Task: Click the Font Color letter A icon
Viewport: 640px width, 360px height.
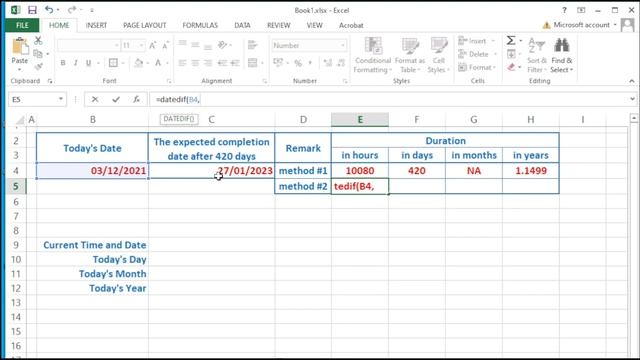Action: pos(158,63)
